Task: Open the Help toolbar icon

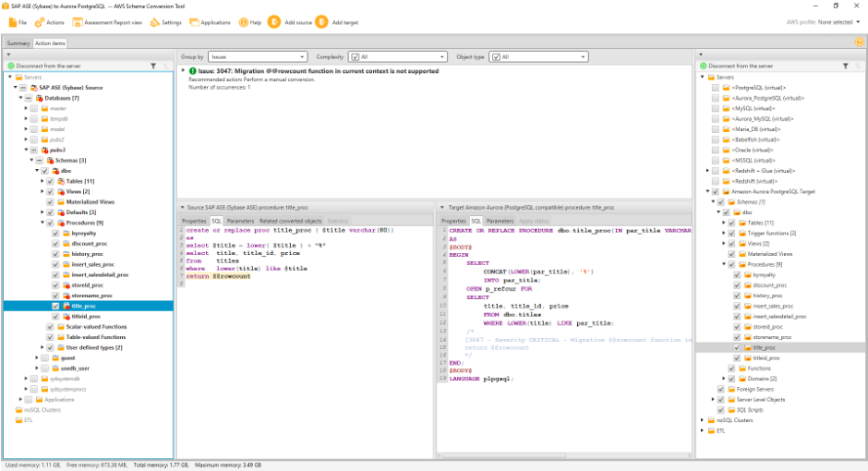Action: click(244, 21)
